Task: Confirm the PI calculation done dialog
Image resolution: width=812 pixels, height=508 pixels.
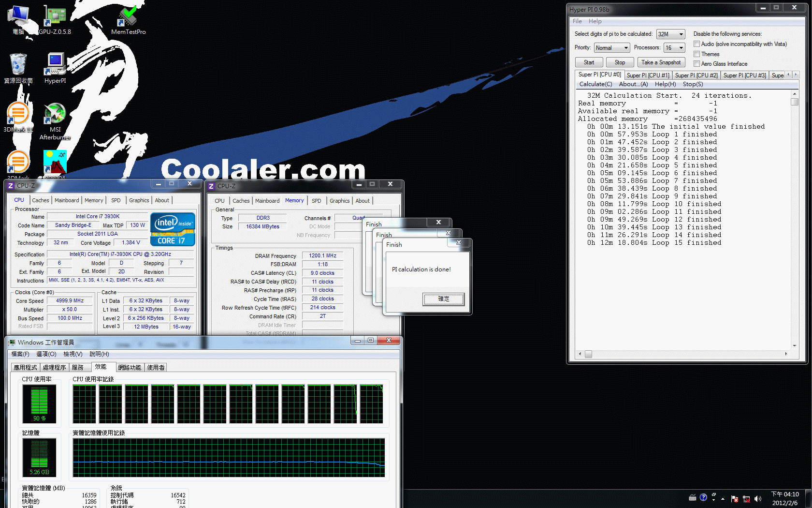Action: pyautogui.click(x=444, y=299)
